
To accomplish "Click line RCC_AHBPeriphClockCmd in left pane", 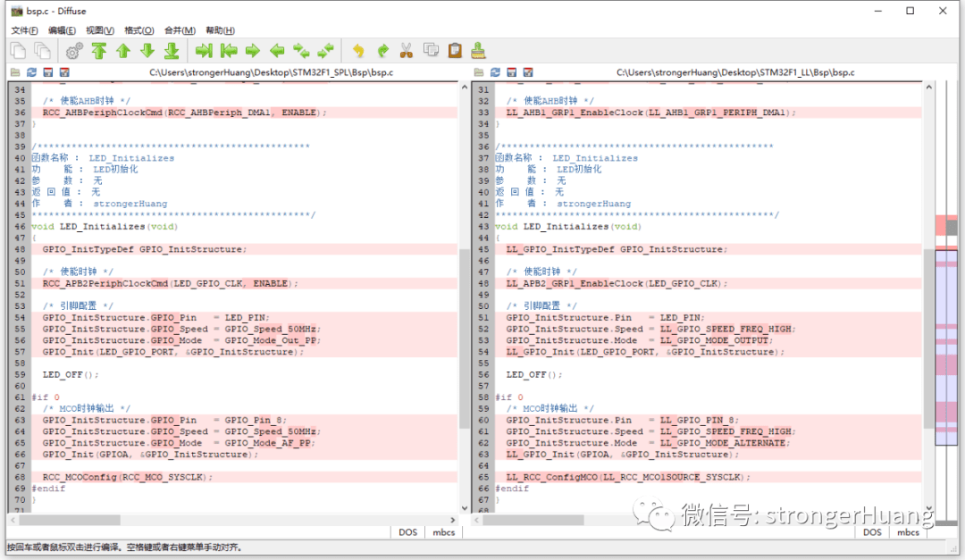I will point(244,113).
